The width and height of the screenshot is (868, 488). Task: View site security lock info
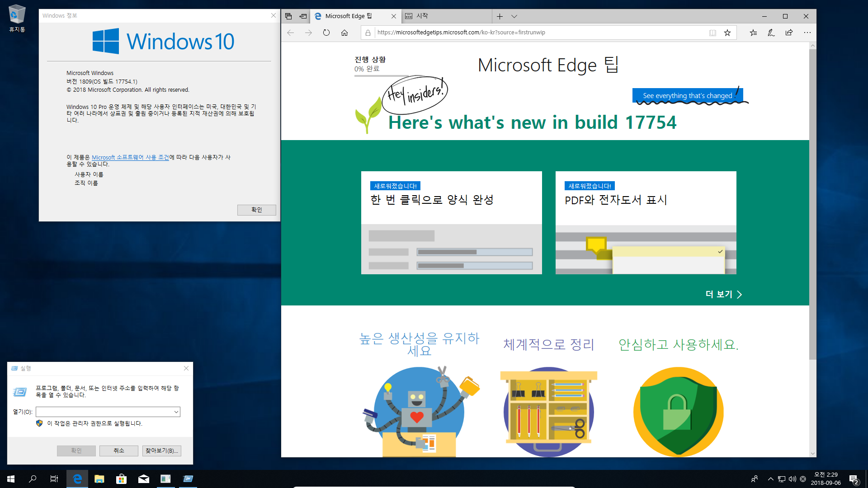[368, 33]
